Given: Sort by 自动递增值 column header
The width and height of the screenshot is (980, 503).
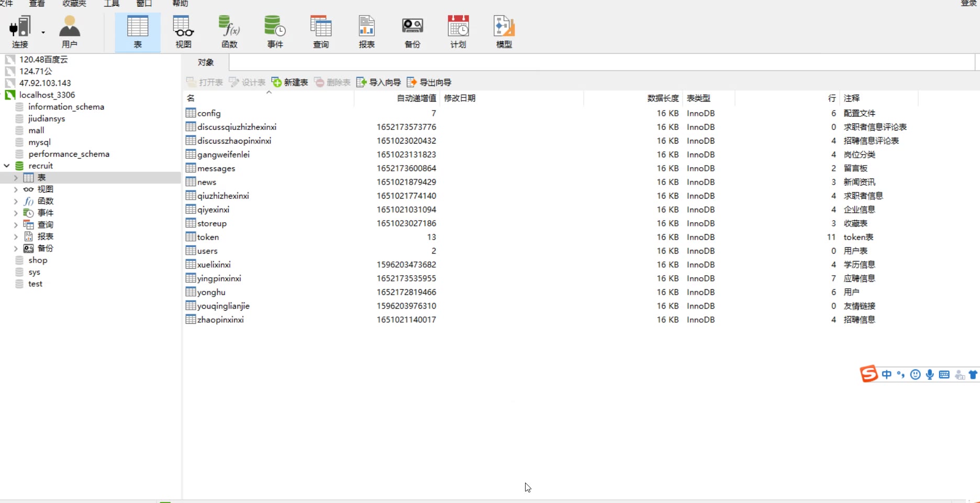Looking at the screenshot, I should click(x=397, y=98).
